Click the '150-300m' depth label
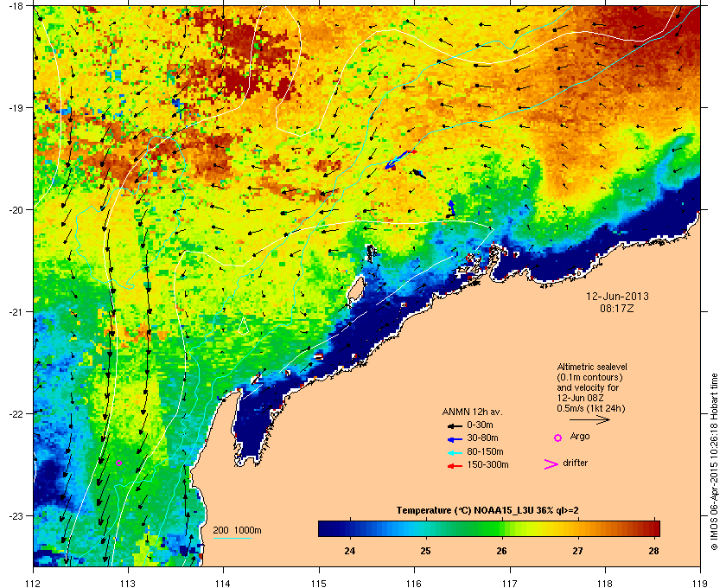The image size is (726, 588). 487,464
